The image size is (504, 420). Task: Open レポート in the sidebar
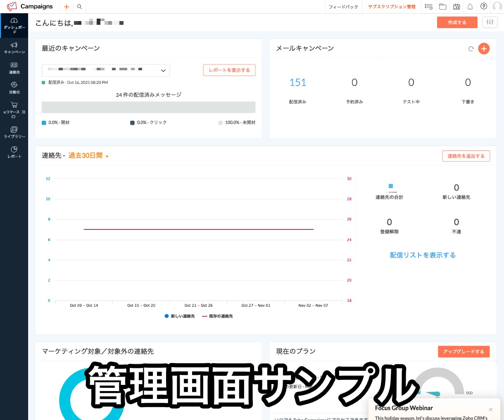coord(14,152)
